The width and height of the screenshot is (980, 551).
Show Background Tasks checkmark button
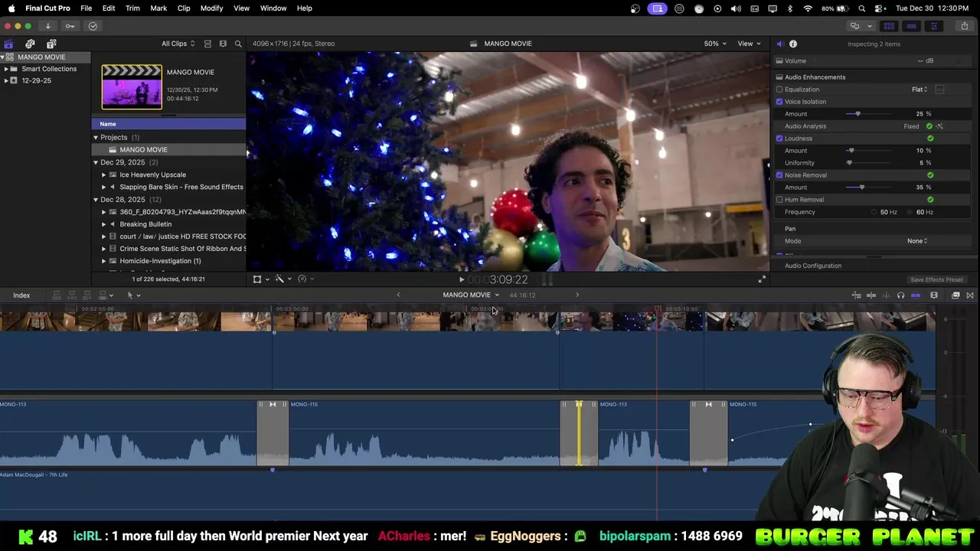tap(93, 26)
